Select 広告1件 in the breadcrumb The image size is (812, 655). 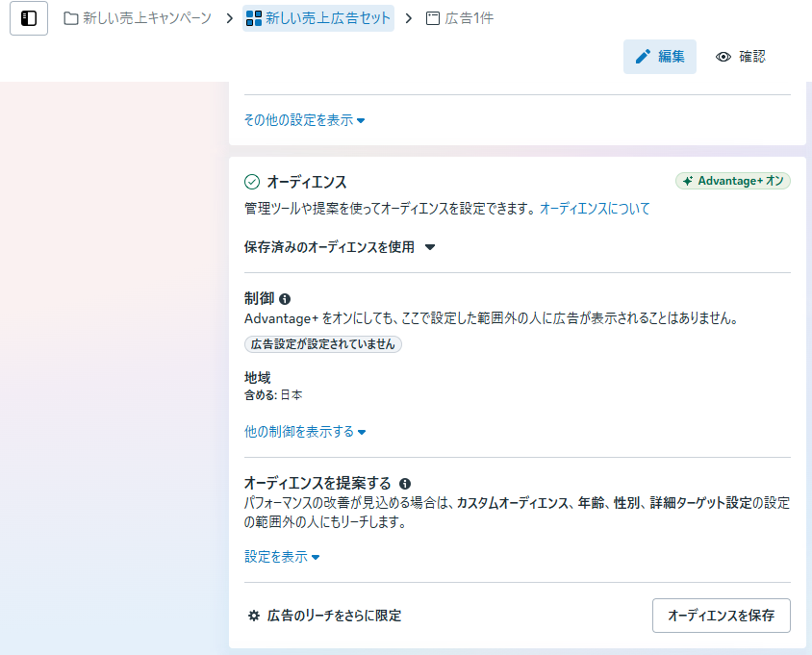pyautogui.click(x=469, y=18)
